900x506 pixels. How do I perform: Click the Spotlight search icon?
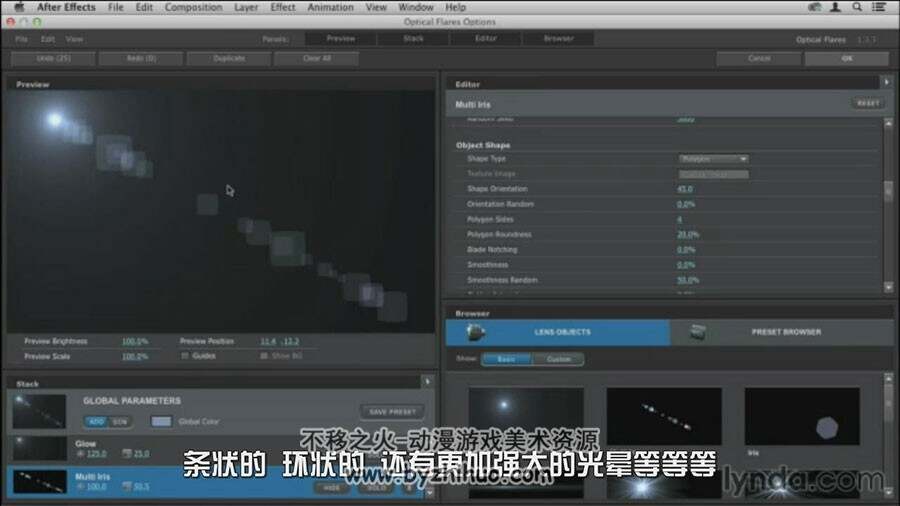tap(856, 7)
